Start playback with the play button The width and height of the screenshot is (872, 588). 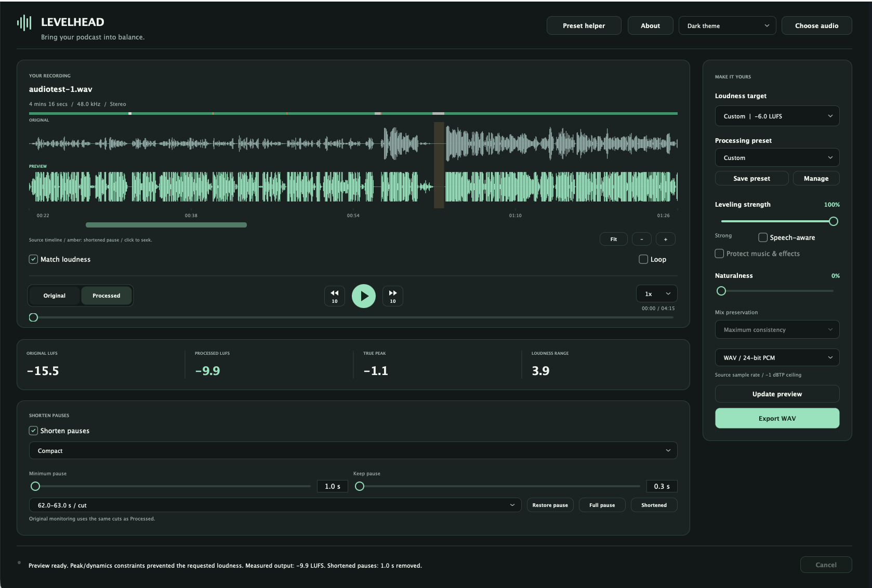pos(364,296)
